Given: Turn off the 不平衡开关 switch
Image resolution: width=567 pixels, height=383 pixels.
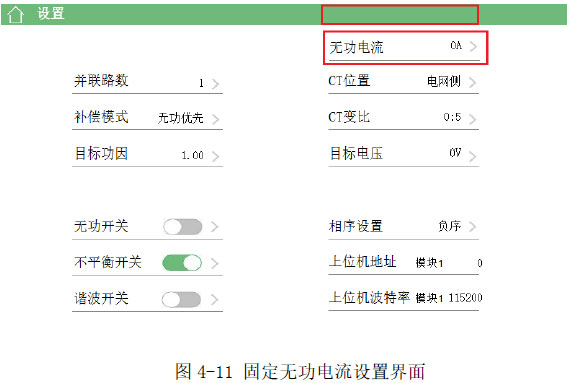Looking at the screenshot, I should click(x=182, y=263).
